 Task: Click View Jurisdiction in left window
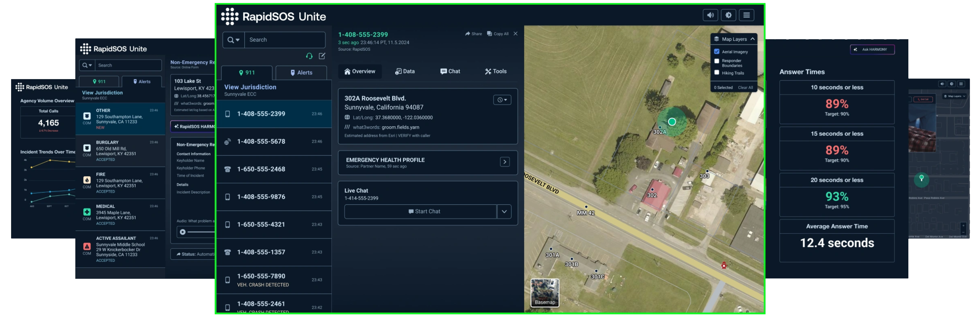[102, 93]
